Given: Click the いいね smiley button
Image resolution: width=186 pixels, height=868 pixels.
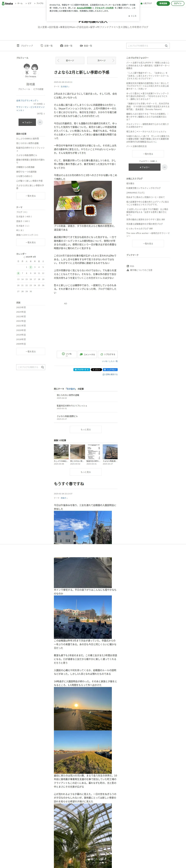Looking at the screenshot, I should point(66,354).
